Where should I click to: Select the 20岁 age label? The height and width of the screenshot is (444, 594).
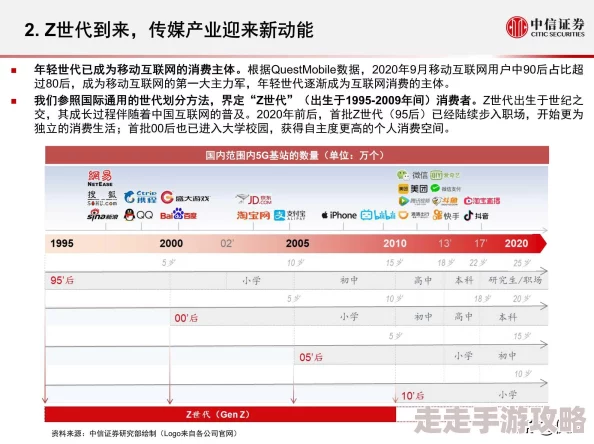(x=522, y=299)
